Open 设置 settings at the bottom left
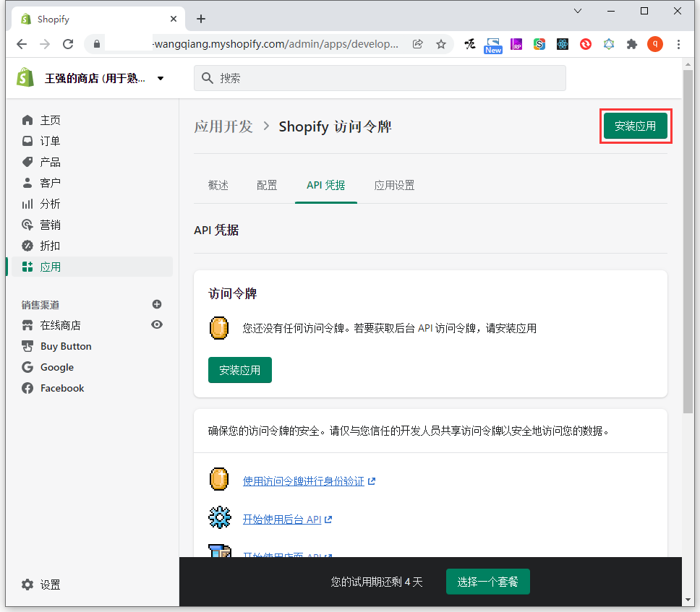Screen dimensions: 700x612 (x=50, y=585)
